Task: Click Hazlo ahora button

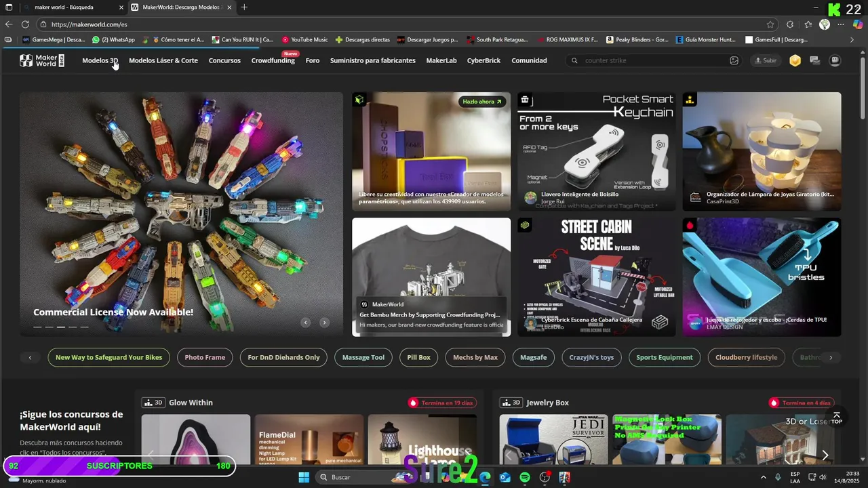Action: pos(482,102)
